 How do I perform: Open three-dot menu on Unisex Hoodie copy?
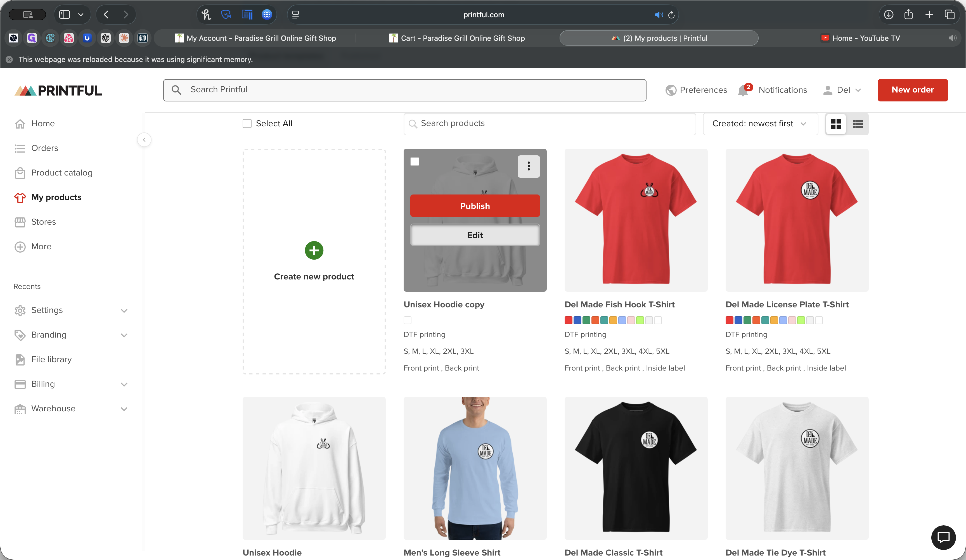tap(529, 166)
